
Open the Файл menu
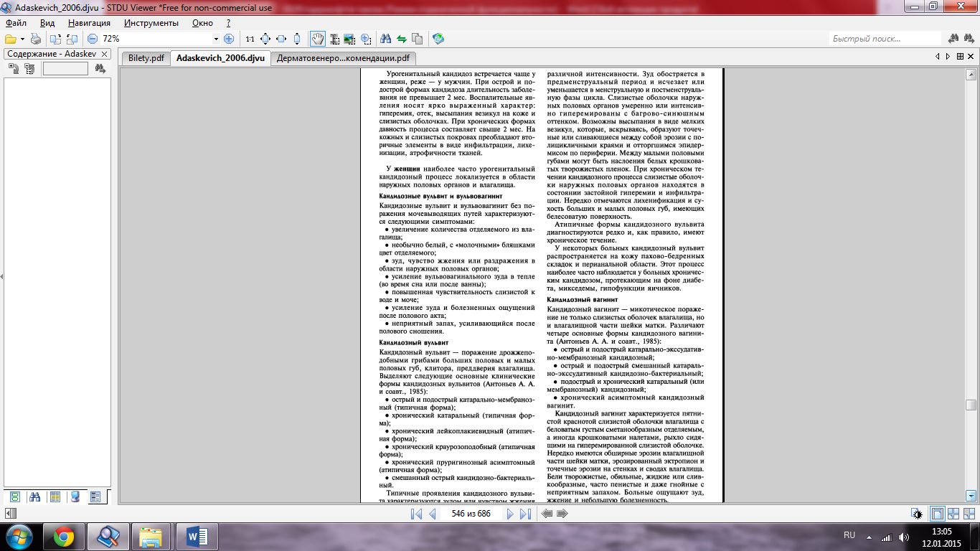tap(16, 23)
